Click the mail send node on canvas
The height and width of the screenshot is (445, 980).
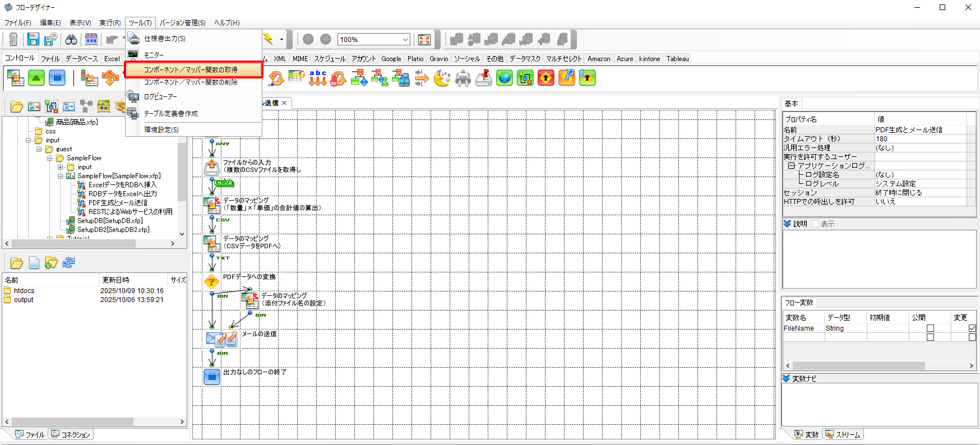coord(211,338)
